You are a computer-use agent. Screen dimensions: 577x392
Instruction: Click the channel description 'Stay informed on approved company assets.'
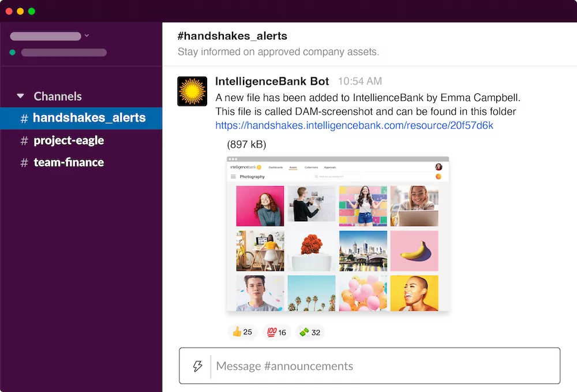(x=278, y=52)
